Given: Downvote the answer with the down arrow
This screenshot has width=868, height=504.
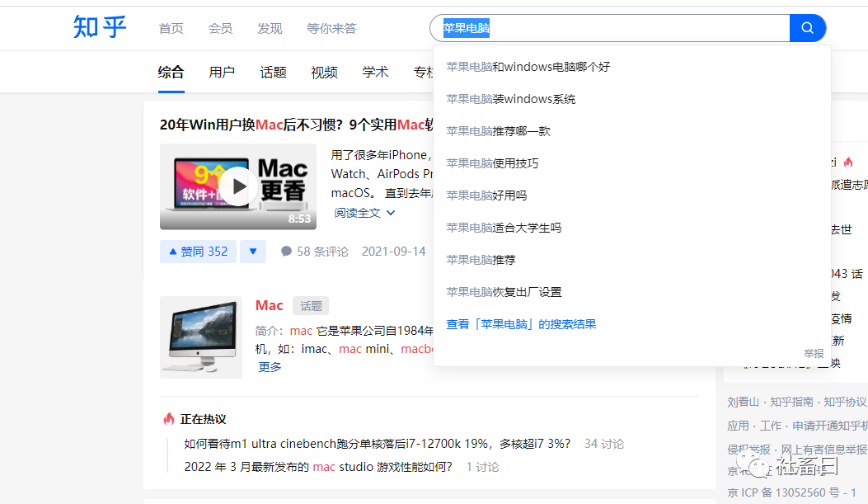Looking at the screenshot, I should (x=253, y=252).
